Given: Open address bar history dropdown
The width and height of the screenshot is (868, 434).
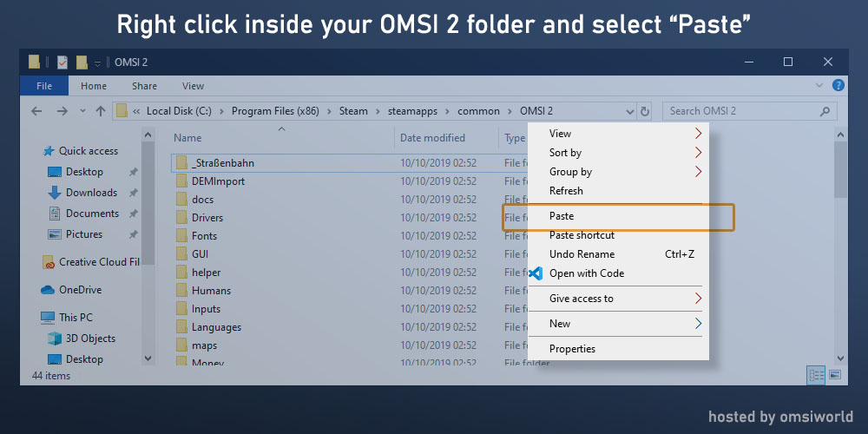Looking at the screenshot, I should coord(630,112).
